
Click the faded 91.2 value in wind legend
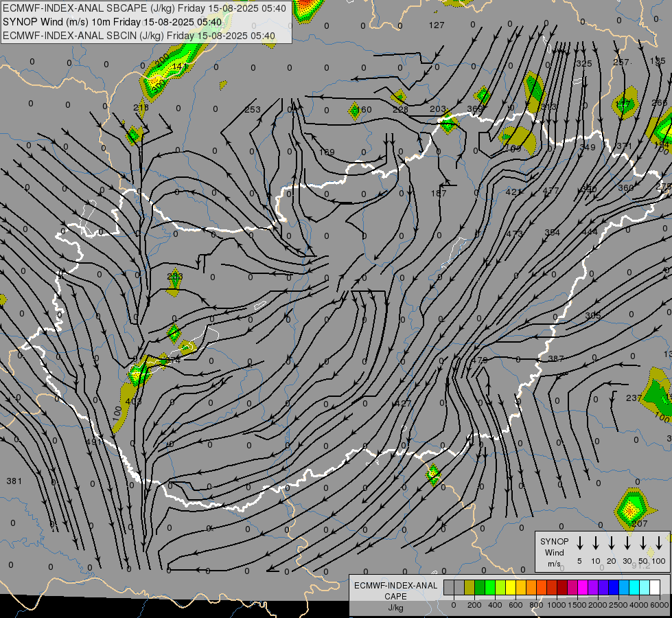(640, 566)
